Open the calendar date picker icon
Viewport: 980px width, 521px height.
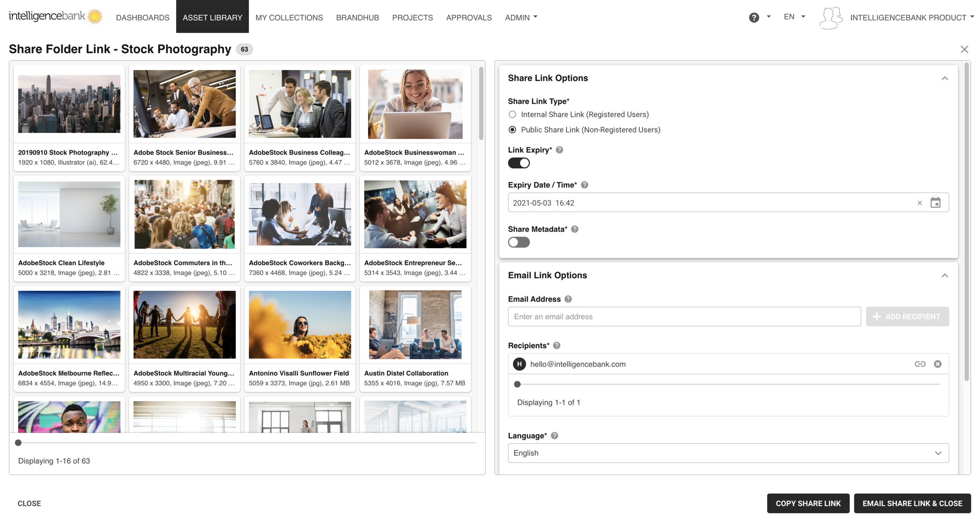(x=935, y=203)
